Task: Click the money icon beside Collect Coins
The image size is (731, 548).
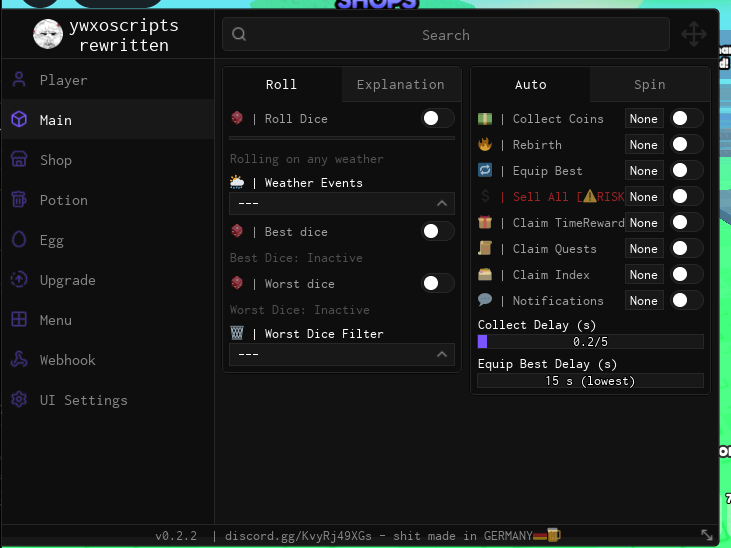Action: [x=485, y=118]
